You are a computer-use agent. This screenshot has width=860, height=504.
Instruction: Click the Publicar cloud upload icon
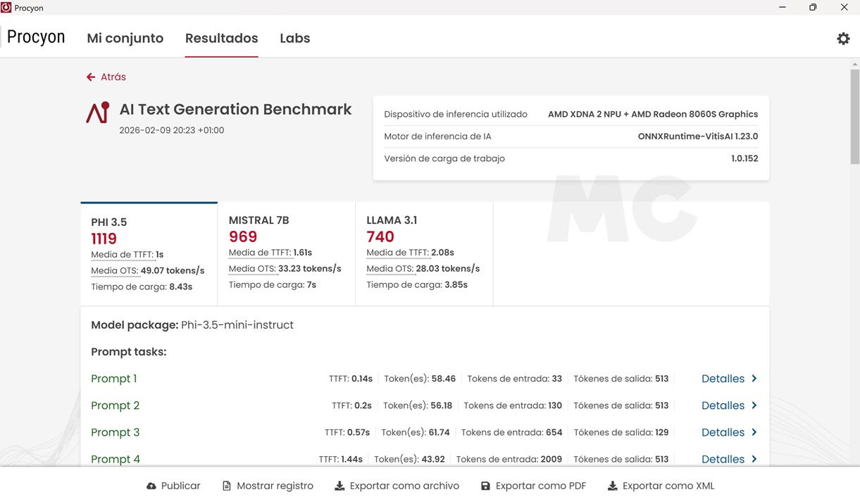click(x=151, y=486)
